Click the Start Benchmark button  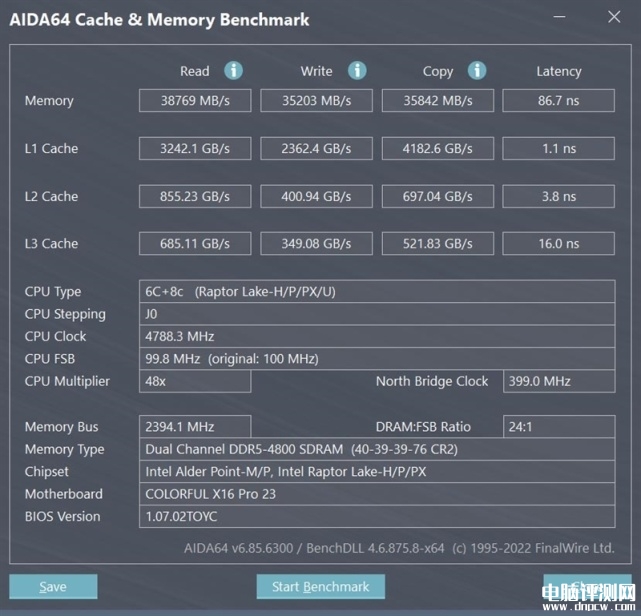pyautogui.click(x=320, y=587)
